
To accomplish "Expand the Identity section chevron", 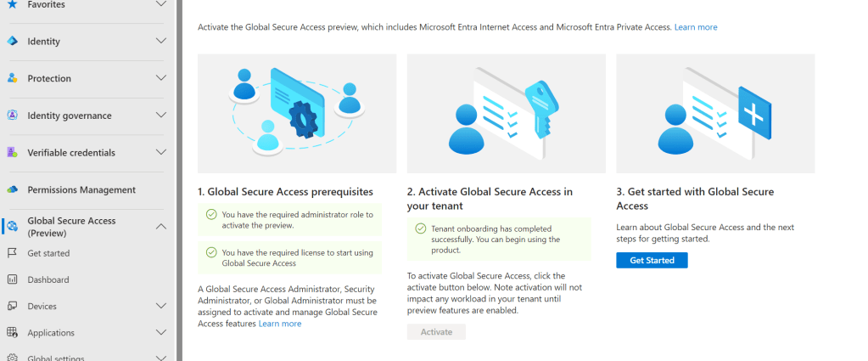I will (161, 41).
